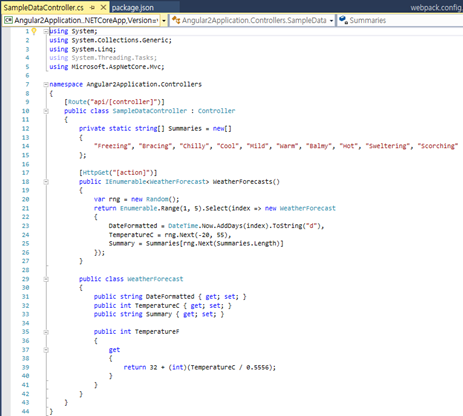This screenshot has width=463, height=416.
Task: Click the "Freezing" string literal
Action: pyautogui.click(x=112, y=146)
